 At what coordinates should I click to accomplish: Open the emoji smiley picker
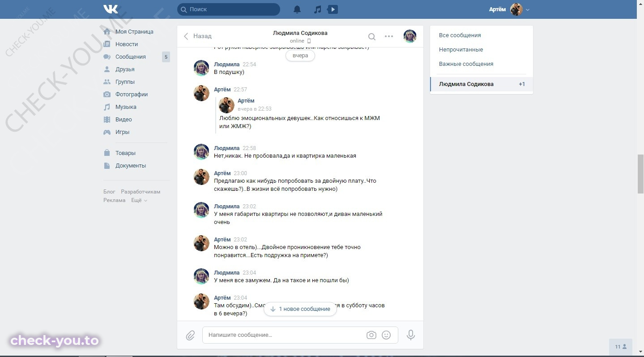click(387, 335)
